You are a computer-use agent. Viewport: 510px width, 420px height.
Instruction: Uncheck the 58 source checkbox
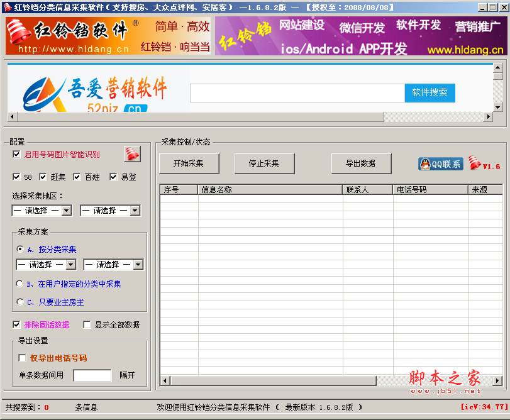click(x=16, y=177)
